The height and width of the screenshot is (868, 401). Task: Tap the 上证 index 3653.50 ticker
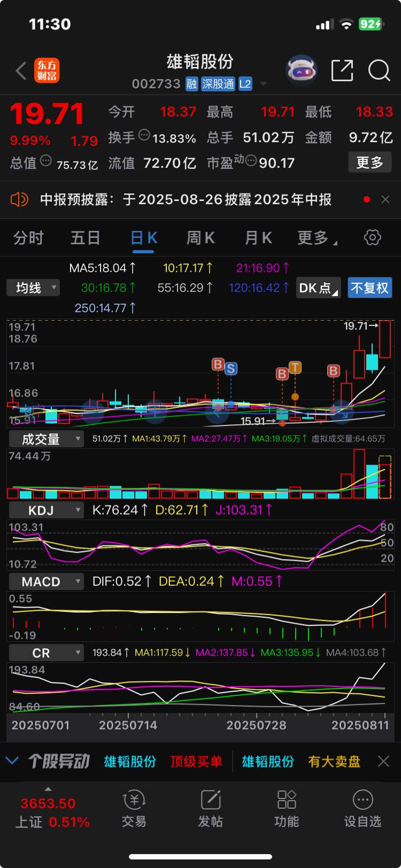point(48,803)
